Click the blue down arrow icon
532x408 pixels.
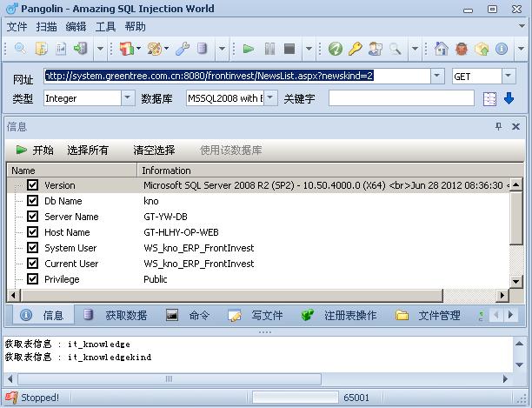[x=509, y=98]
